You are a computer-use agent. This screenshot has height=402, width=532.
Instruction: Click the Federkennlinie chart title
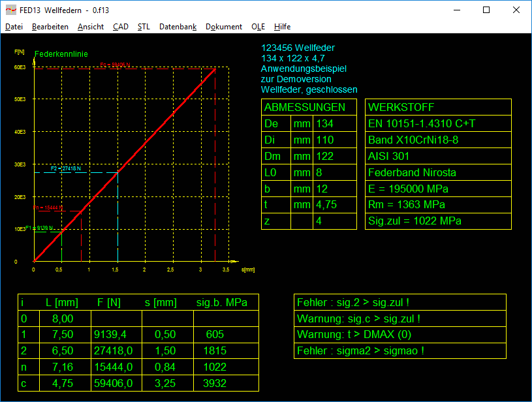pos(61,54)
